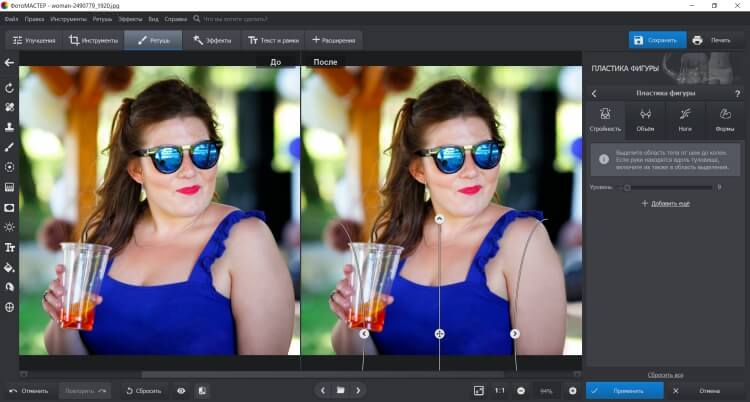Choose the brush tool in left sidebar

pos(9,147)
